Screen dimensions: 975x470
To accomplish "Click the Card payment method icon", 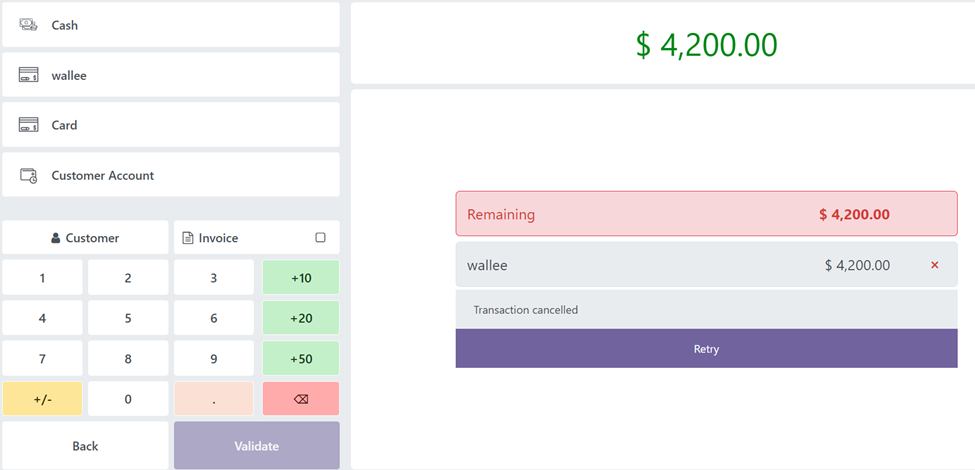I will coord(29,125).
